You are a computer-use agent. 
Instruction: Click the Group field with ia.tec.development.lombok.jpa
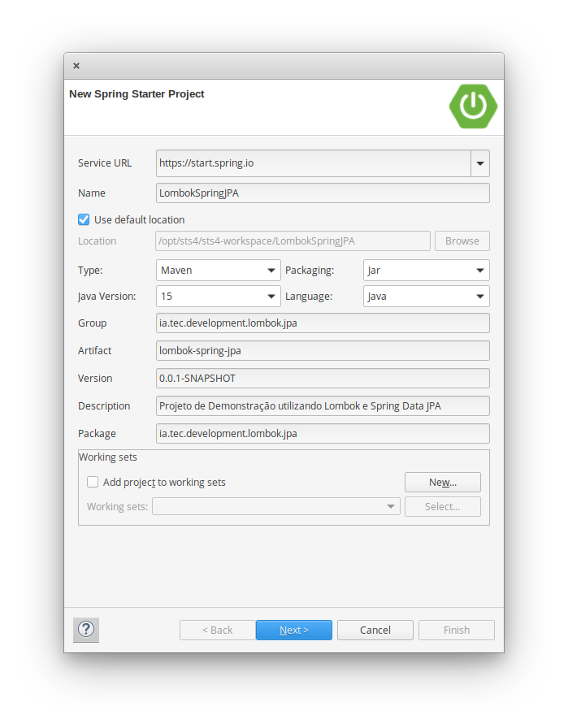[323, 323]
